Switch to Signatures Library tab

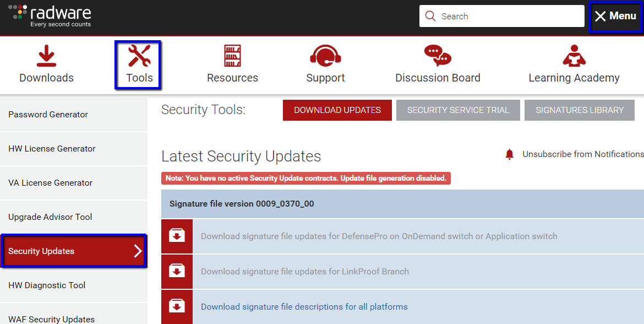(580, 110)
